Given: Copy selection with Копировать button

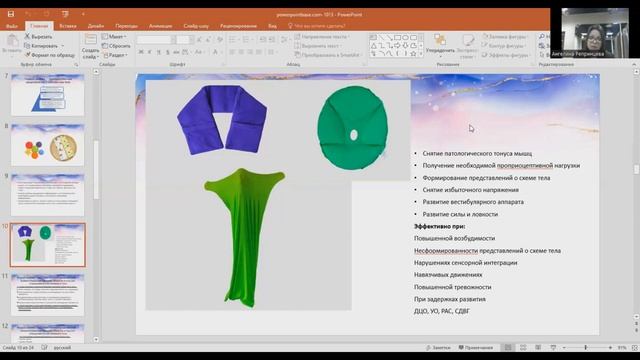Looking at the screenshot, I should [x=41, y=46].
